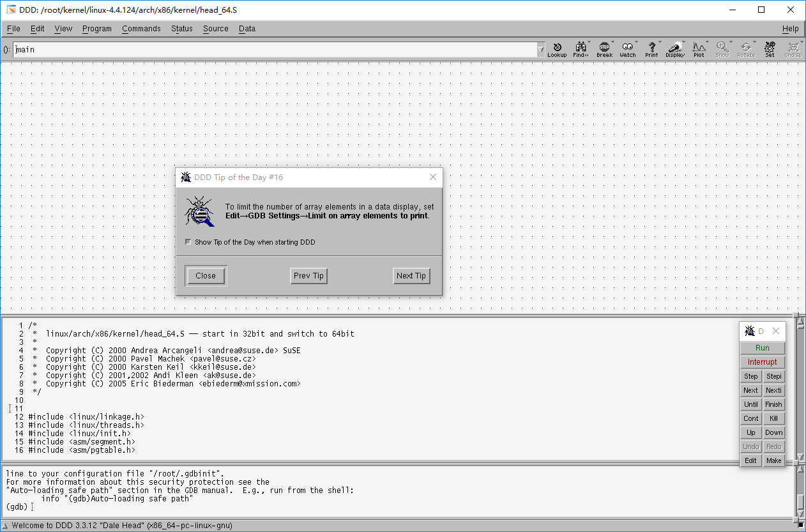Click the Step button
This screenshot has height=532, width=806.
[x=751, y=376]
